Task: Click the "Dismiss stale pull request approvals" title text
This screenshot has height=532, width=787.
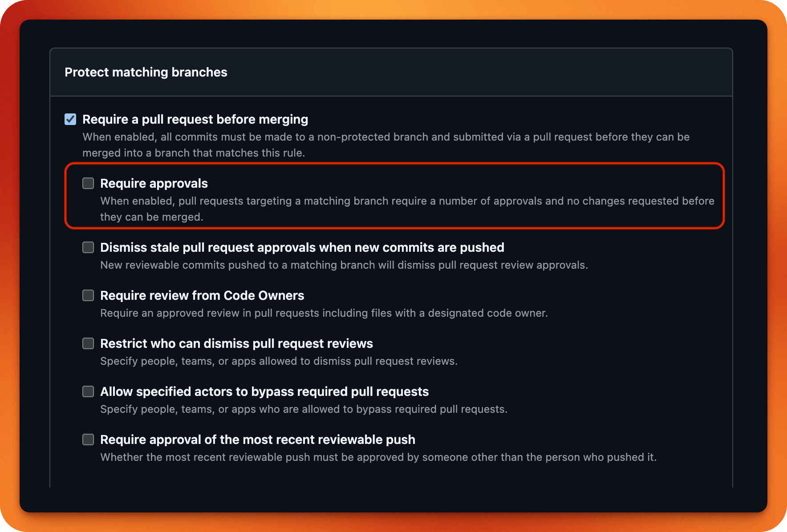Action: [x=302, y=247]
